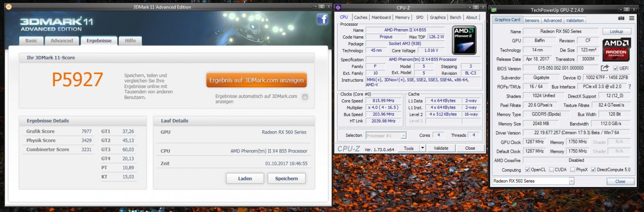Click the GPU-Z window title icon

point(494,10)
